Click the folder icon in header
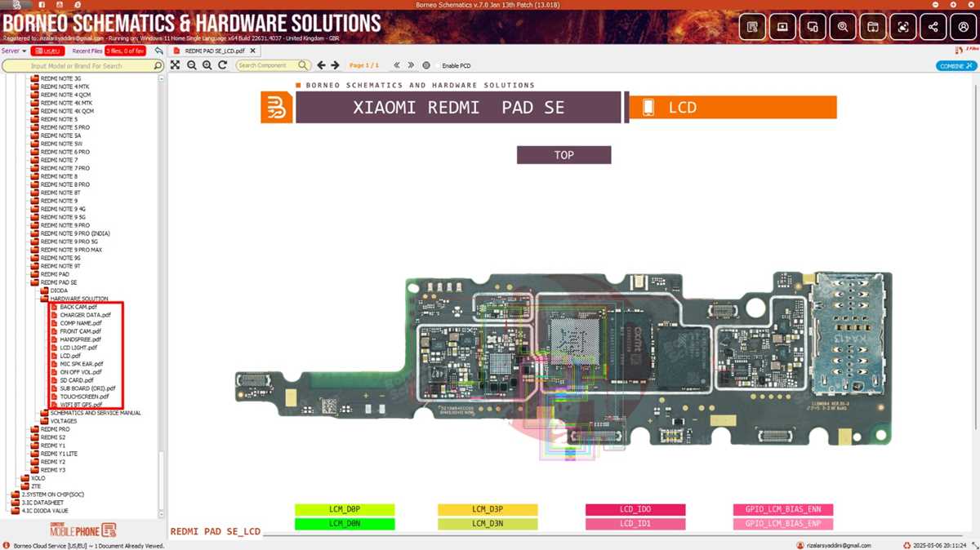Viewport: 980px width, 550px height. click(x=873, y=27)
